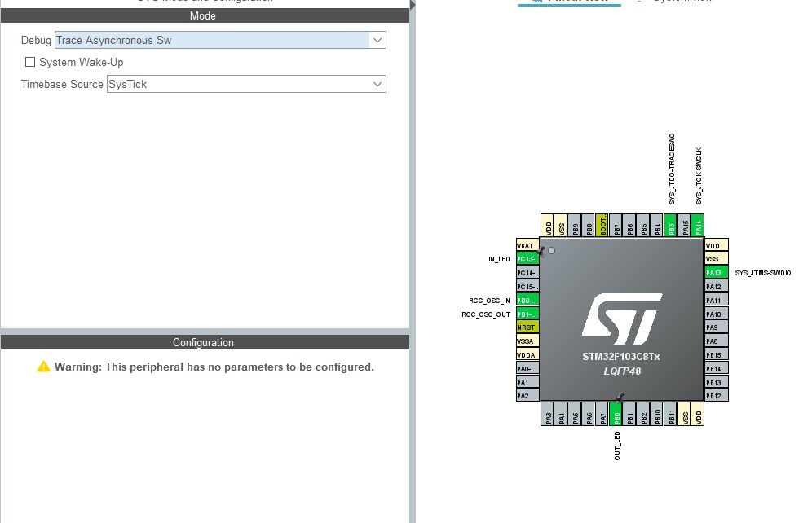
Task: Click the Mode section header
Action: (x=205, y=15)
